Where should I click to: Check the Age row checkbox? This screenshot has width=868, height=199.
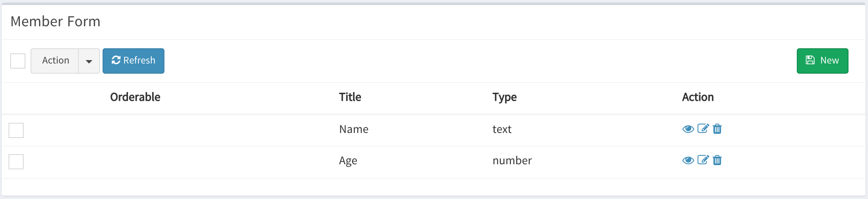coord(16,162)
